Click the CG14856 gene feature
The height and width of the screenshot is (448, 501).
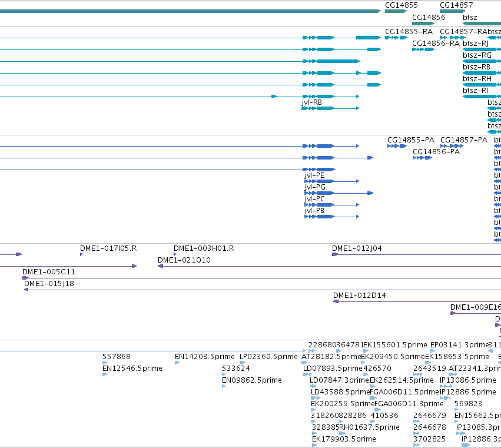pos(423,24)
